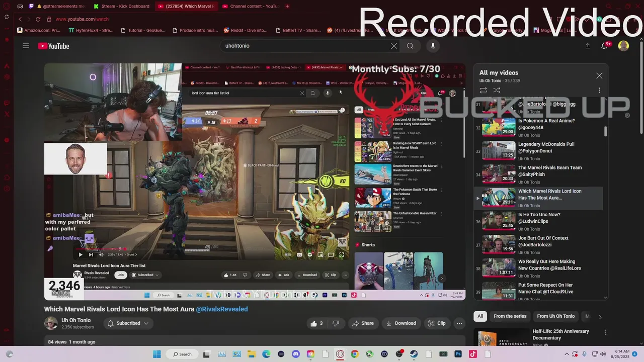Select the From Uh Oh Tonio chip
This screenshot has height=362, width=644.
(555, 316)
